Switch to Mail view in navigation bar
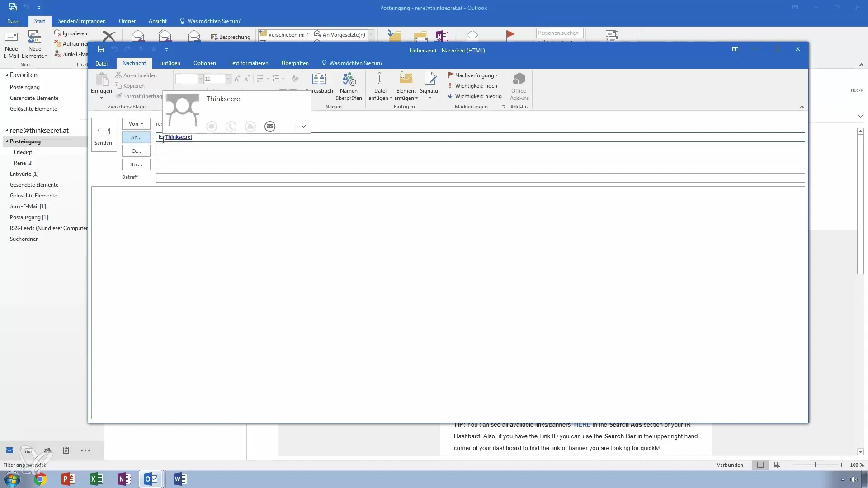The width and height of the screenshot is (868, 488). coord(9,450)
